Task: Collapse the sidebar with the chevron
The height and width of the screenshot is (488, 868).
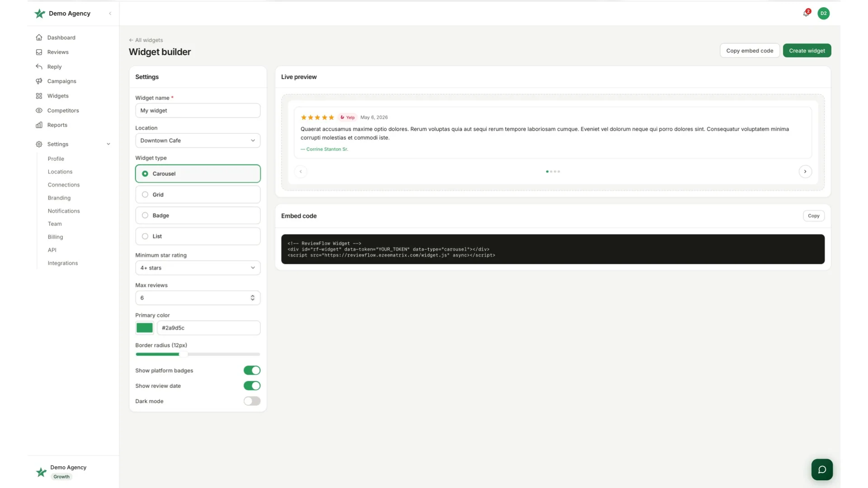Action: pyautogui.click(x=110, y=14)
